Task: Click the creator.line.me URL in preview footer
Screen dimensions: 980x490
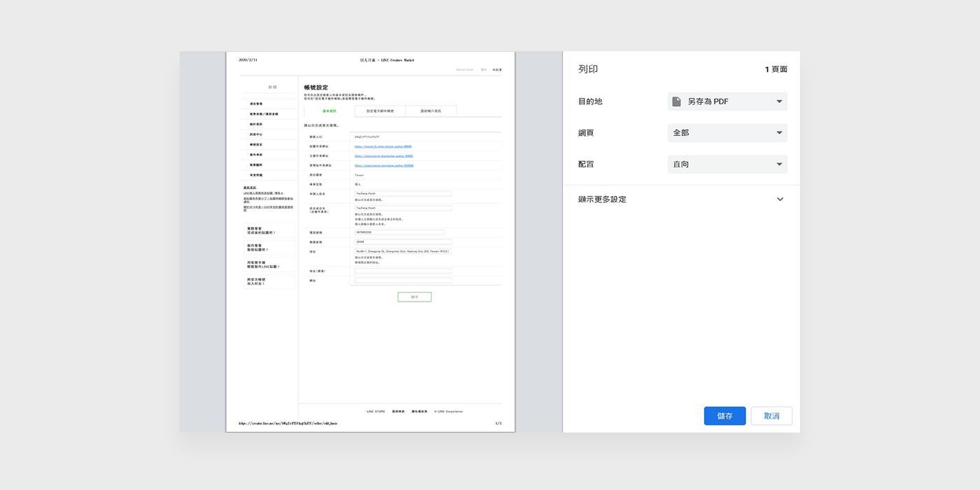Action: 288,423
